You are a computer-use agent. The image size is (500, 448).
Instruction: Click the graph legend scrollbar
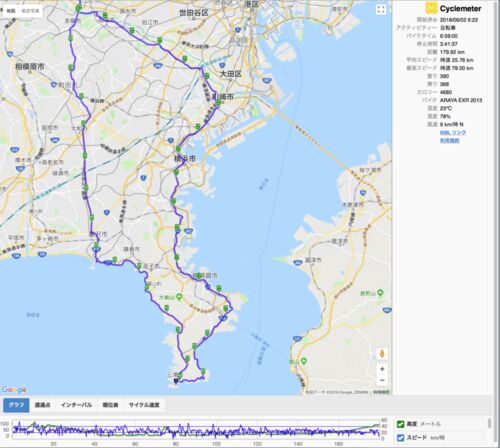[489, 423]
